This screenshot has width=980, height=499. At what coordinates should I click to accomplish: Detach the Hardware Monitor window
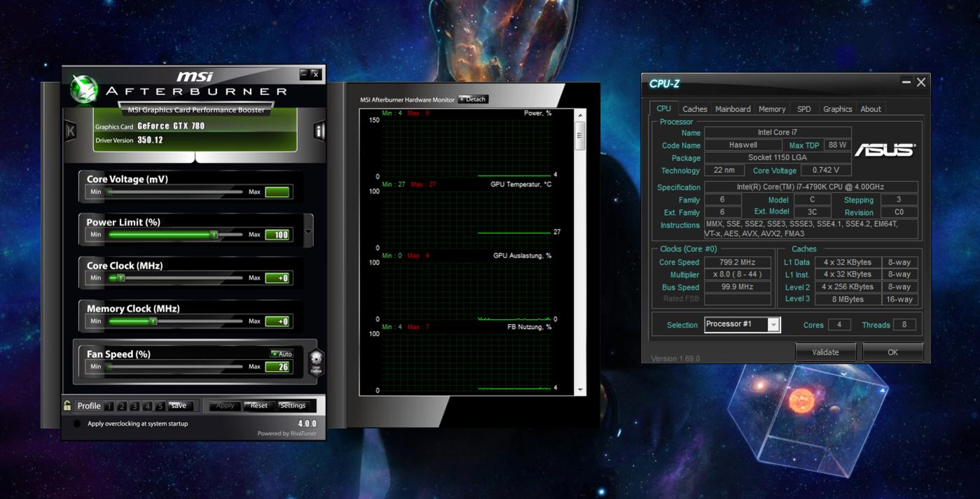473,99
